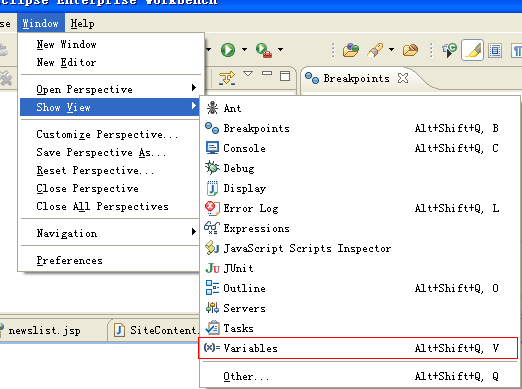Image resolution: width=522 pixels, height=389 pixels.
Task: Switch to SiteContent editor tab
Action: click(x=157, y=330)
